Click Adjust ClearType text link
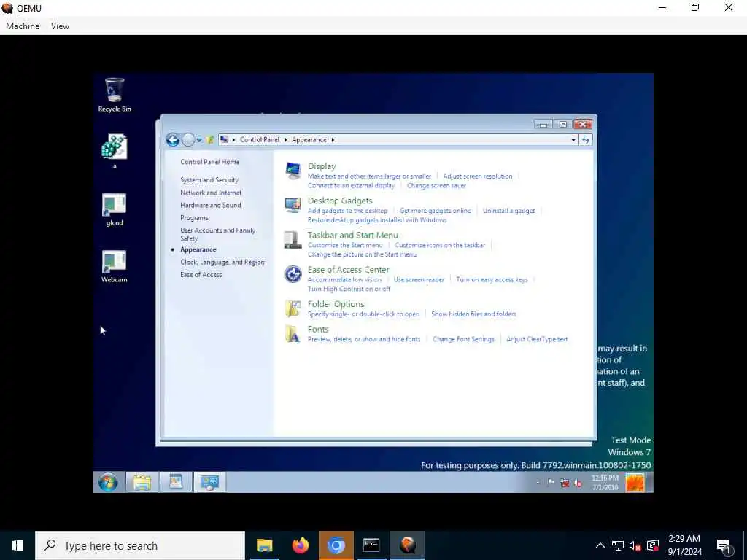747x560 pixels. pyautogui.click(x=536, y=339)
